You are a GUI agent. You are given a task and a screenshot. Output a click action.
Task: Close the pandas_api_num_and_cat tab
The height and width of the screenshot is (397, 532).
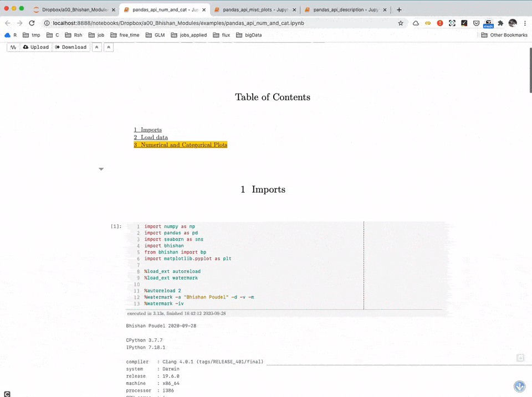pos(204,10)
